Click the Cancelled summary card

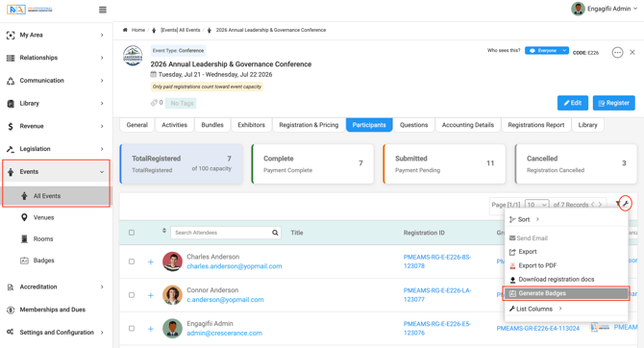[576, 163]
